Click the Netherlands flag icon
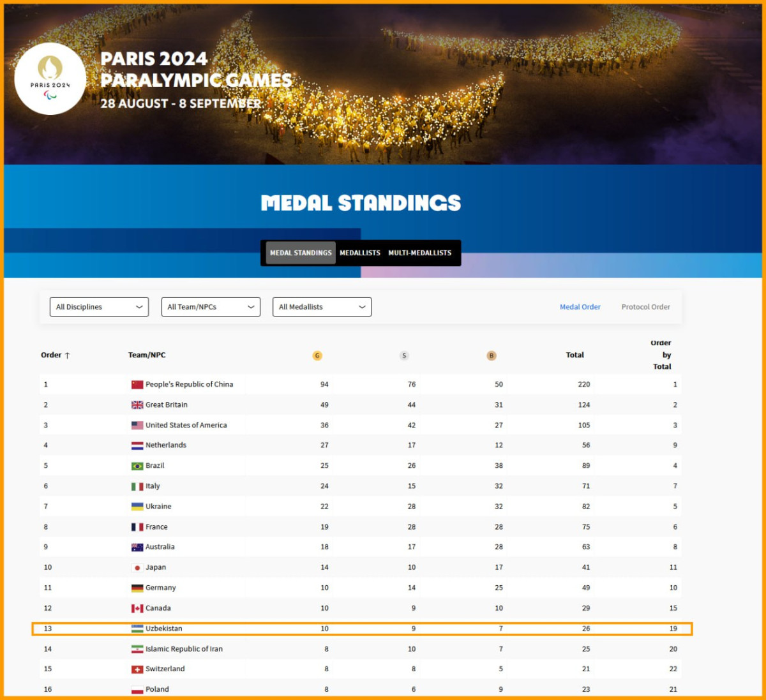This screenshot has width=766, height=700. tap(137, 445)
